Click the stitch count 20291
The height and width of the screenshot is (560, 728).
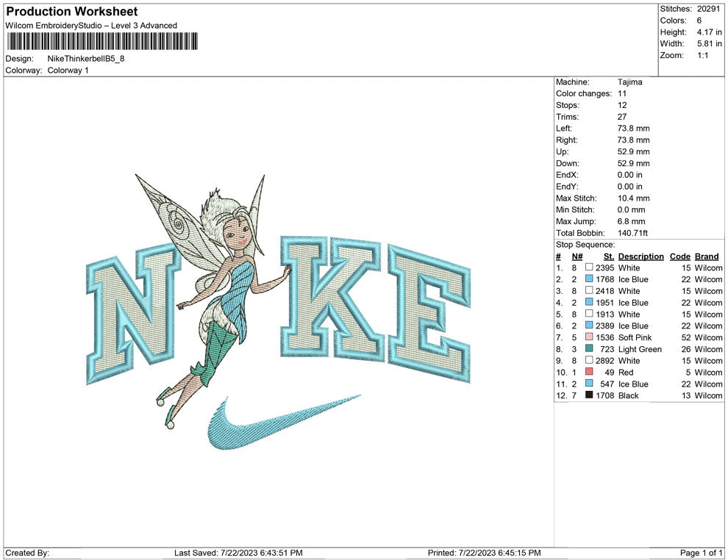point(708,9)
